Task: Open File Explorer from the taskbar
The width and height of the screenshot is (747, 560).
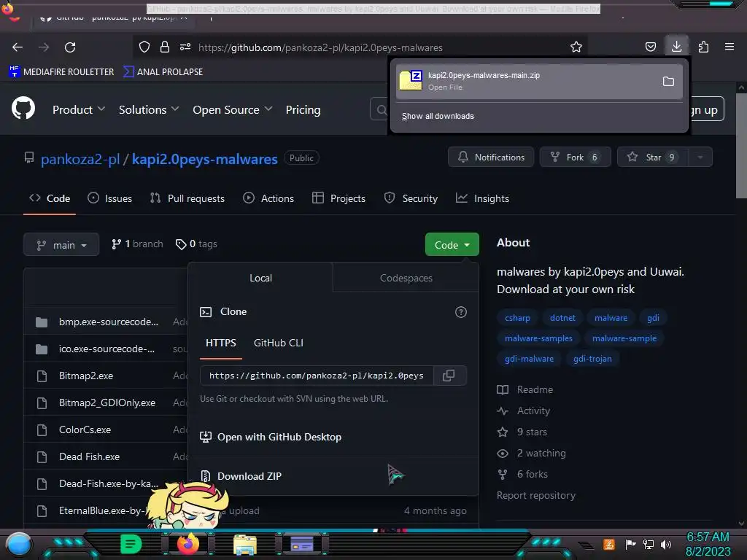Action: click(245, 544)
